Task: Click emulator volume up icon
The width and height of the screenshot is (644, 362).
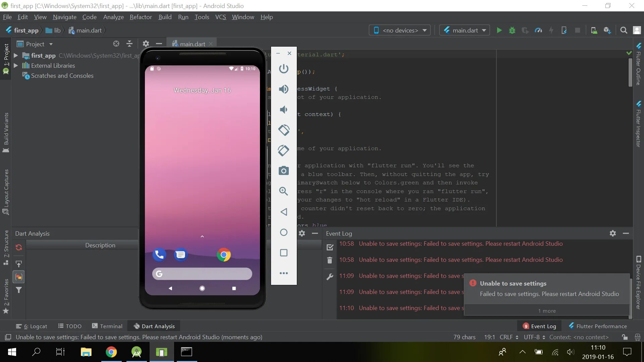Action: click(x=284, y=89)
